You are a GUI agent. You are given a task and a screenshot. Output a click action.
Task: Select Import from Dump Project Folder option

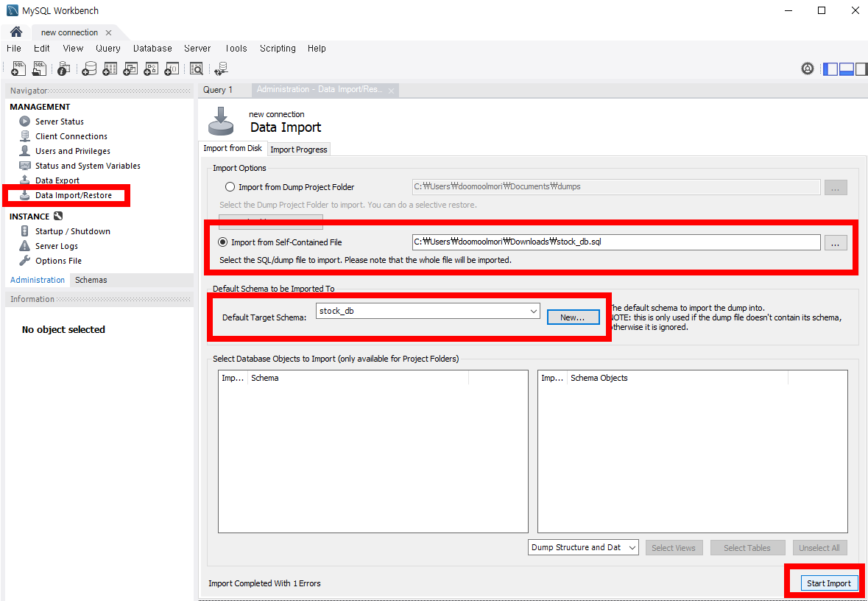[230, 187]
